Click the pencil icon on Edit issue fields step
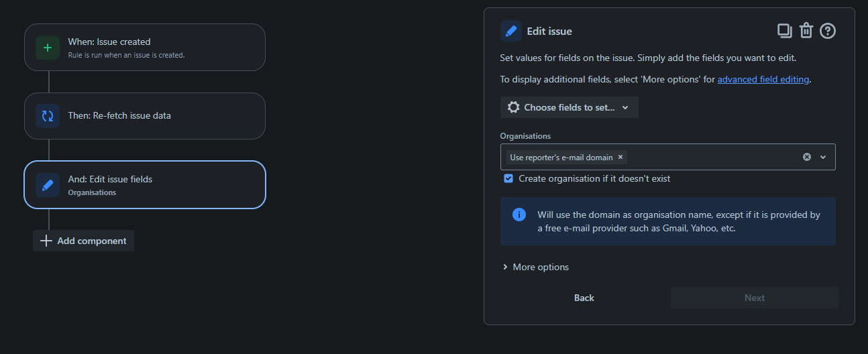 (x=48, y=185)
